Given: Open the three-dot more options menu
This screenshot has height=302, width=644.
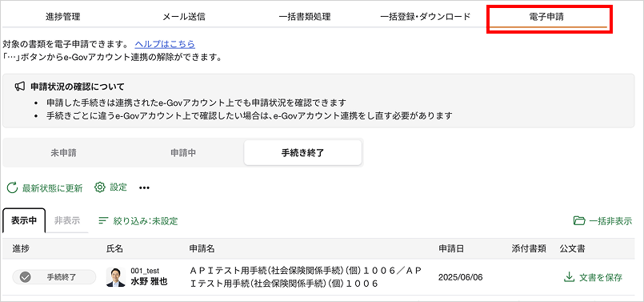Looking at the screenshot, I should 144,188.
